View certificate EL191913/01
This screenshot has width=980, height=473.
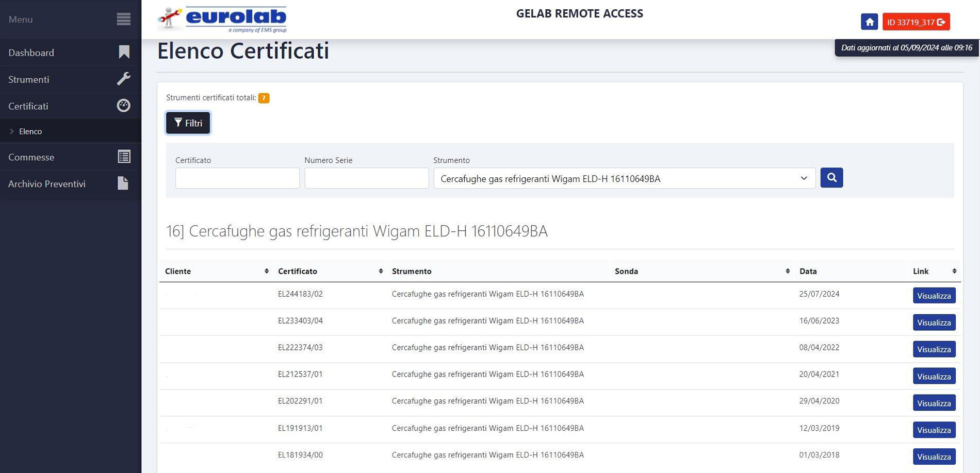[934, 430]
